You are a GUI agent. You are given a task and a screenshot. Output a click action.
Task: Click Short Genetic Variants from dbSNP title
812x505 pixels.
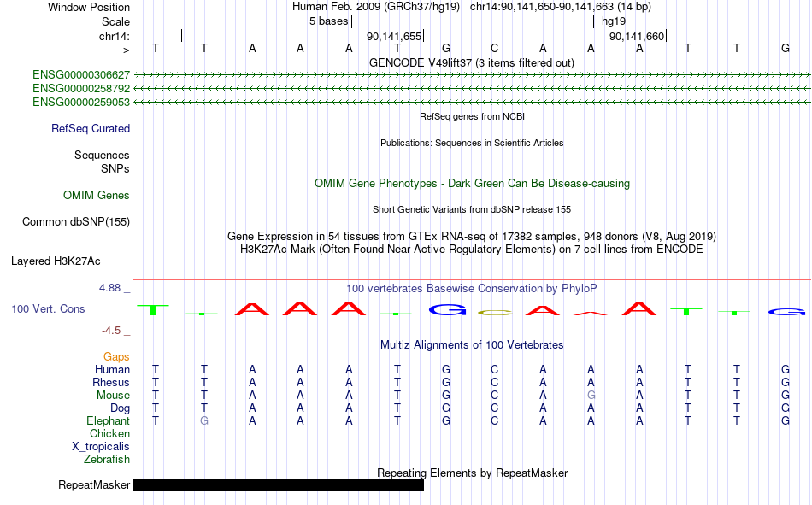click(x=472, y=209)
